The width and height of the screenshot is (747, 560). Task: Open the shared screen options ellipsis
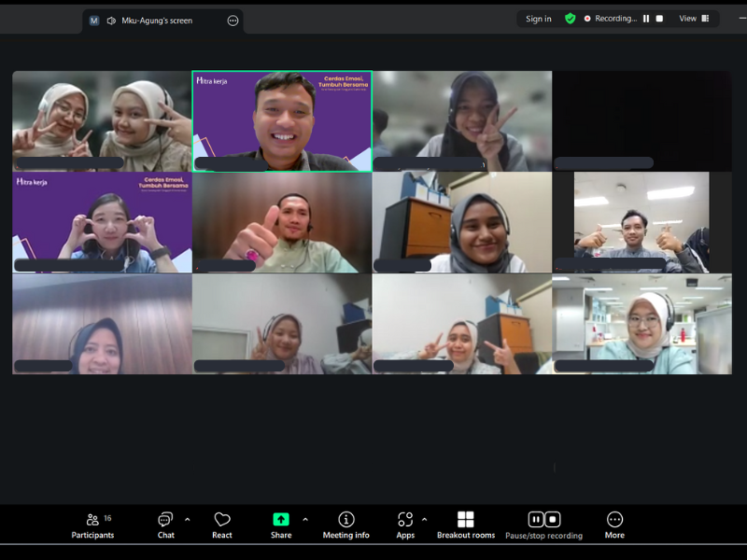coord(233,21)
